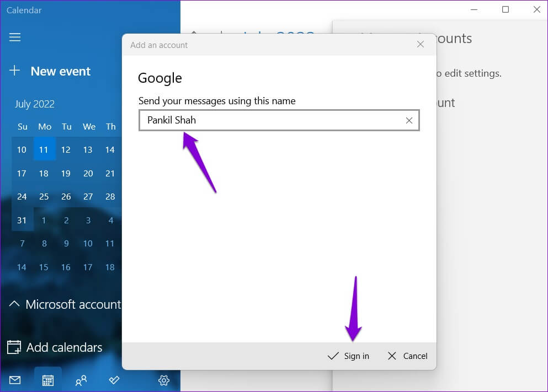Screen dimensions: 548x392
Task: Select date 9 in the August row
Action: click(66, 243)
